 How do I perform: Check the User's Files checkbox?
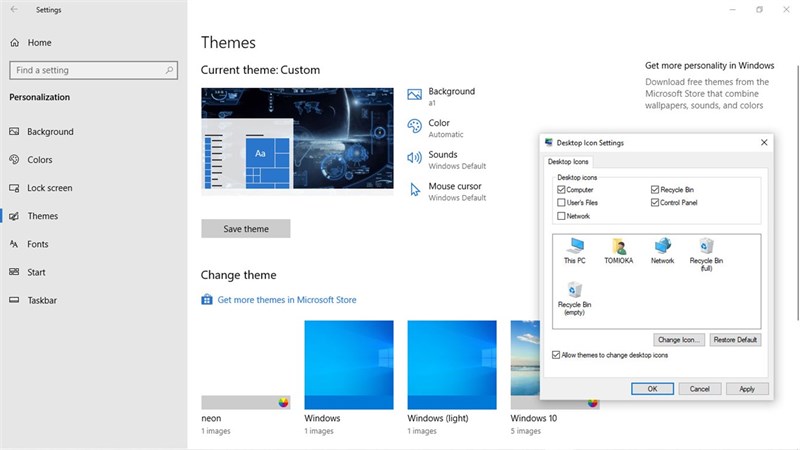[561, 203]
